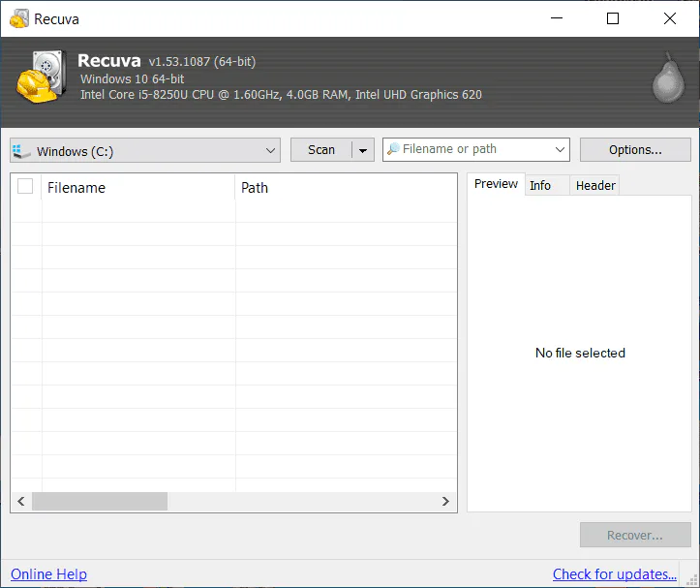Click into the Filename or path search field
Screen dimensions: 700x588
(x=475, y=149)
